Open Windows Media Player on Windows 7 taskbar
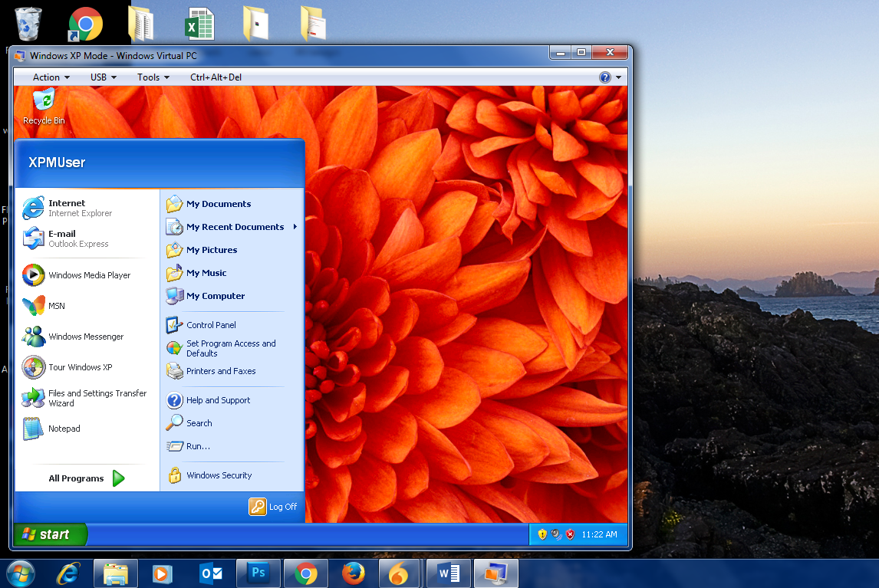 coord(162,574)
